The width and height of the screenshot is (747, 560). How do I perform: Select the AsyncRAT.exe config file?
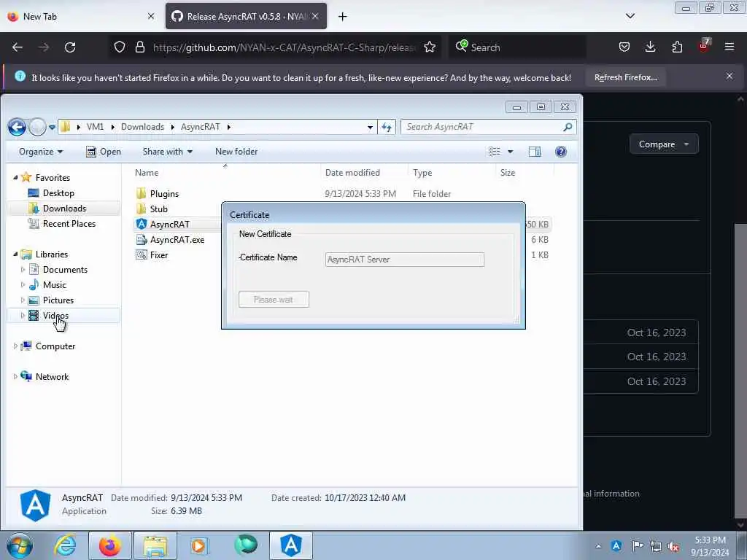tap(177, 239)
